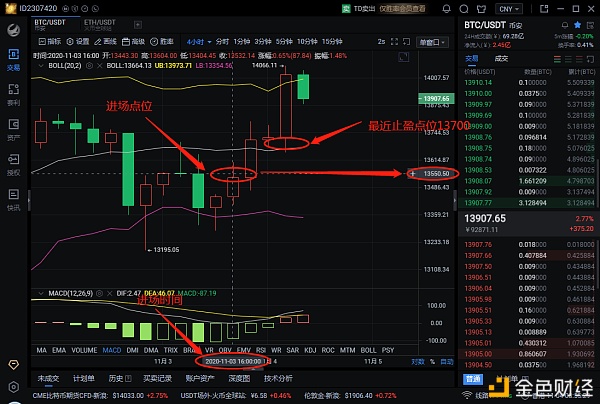
Task: Open MACD indicator settings gear
Action: click(99, 293)
